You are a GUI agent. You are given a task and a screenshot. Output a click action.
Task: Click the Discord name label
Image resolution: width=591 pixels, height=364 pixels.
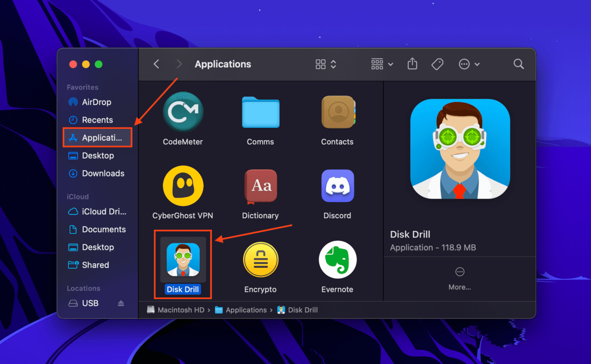point(337,215)
